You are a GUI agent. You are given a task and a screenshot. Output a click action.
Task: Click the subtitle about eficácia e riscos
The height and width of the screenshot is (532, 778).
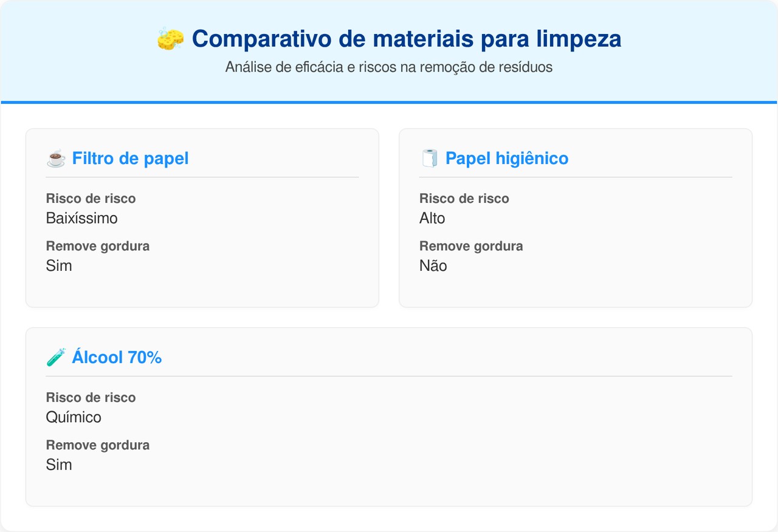pyautogui.click(x=389, y=67)
